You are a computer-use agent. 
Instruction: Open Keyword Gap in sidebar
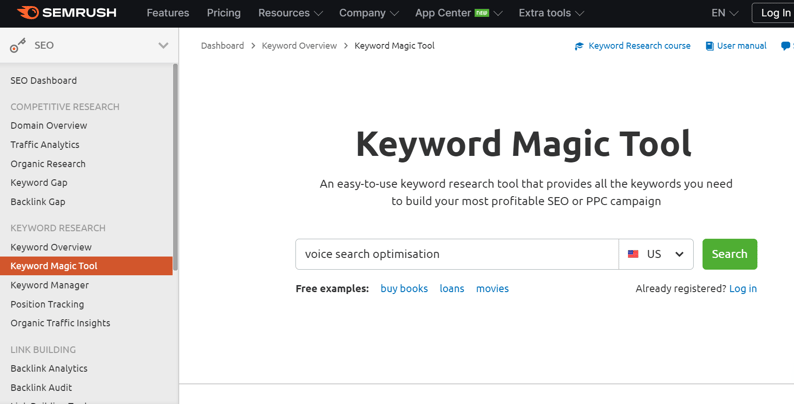(38, 183)
